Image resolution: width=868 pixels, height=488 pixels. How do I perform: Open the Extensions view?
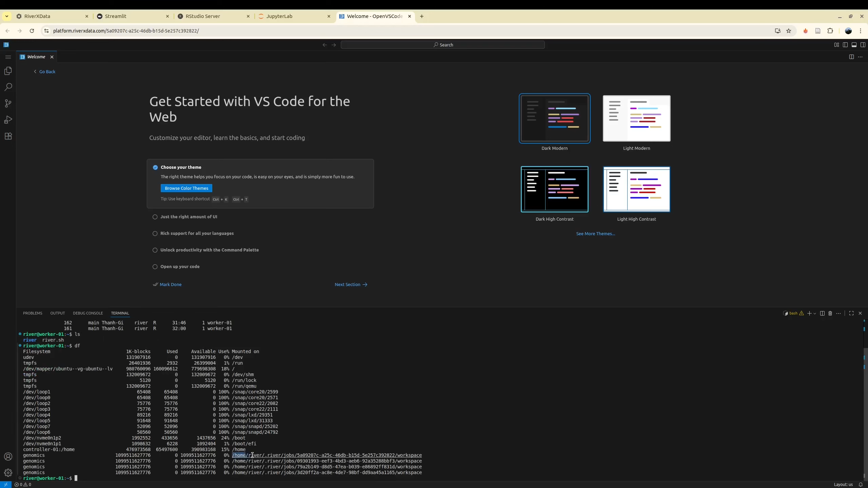pyautogui.click(x=8, y=136)
